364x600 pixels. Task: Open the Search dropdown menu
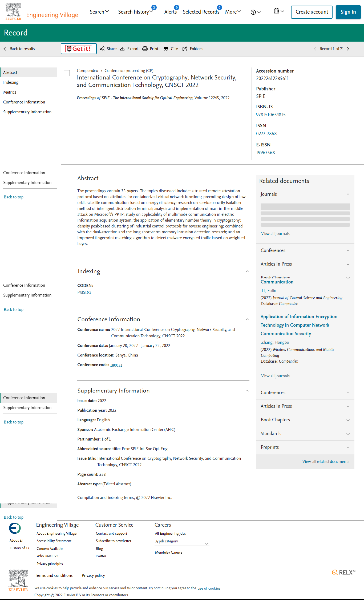point(99,12)
